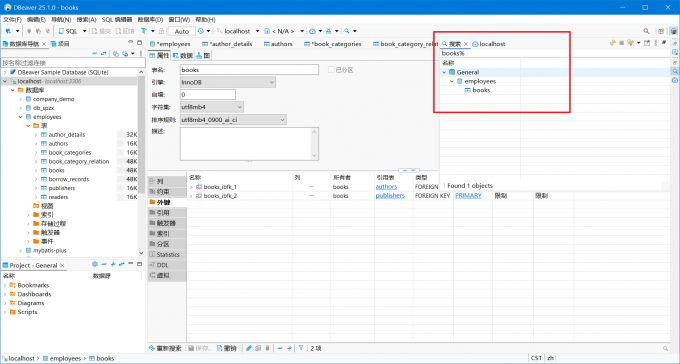This screenshot has width=680, height=364.
Task: Select the 约束 constraints side tab
Action: 167,192
